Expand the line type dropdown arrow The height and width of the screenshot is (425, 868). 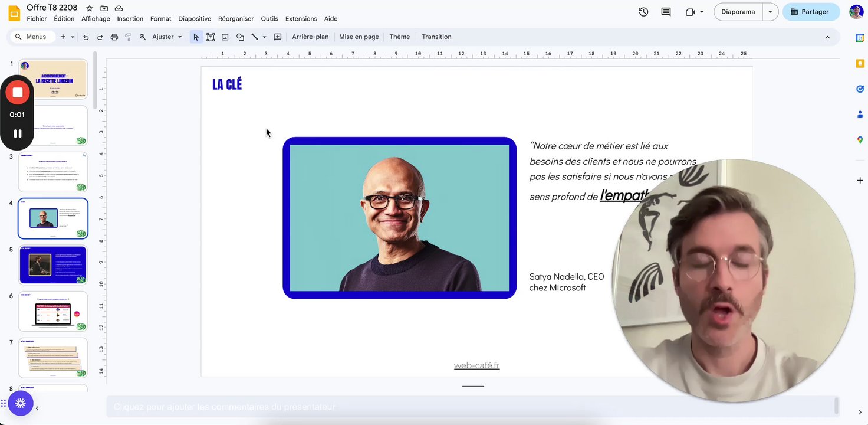tap(264, 37)
